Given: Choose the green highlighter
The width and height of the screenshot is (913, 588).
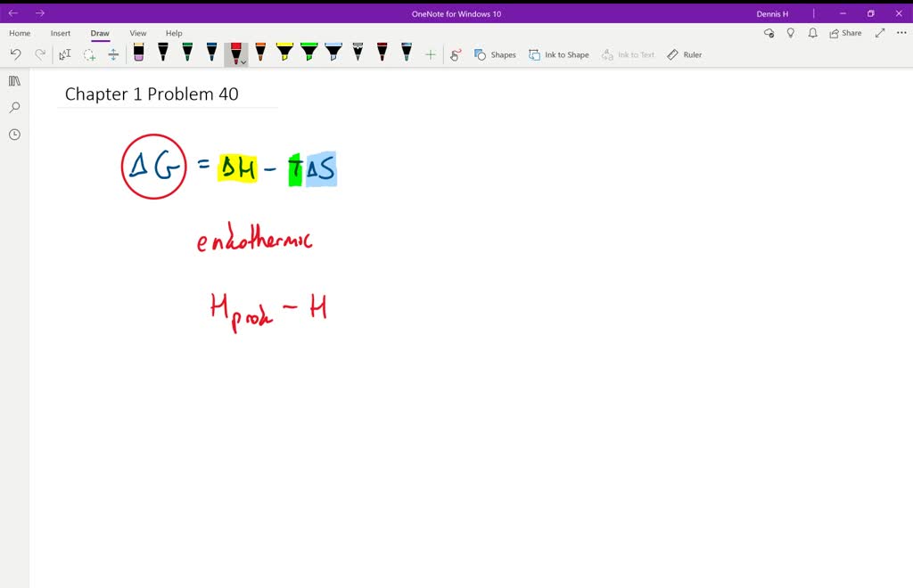Looking at the screenshot, I should pyautogui.click(x=309, y=53).
